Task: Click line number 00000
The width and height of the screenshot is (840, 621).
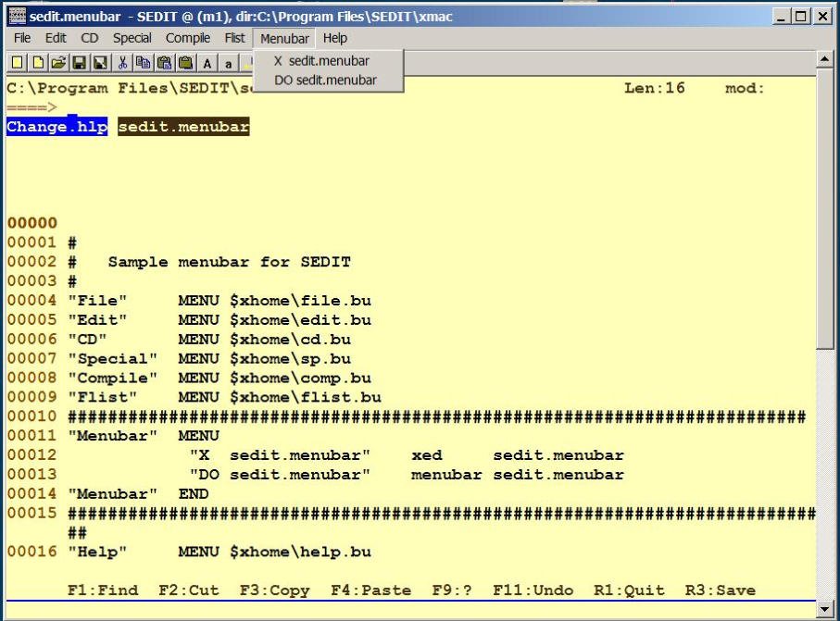Action: pyautogui.click(x=32, y=223)
